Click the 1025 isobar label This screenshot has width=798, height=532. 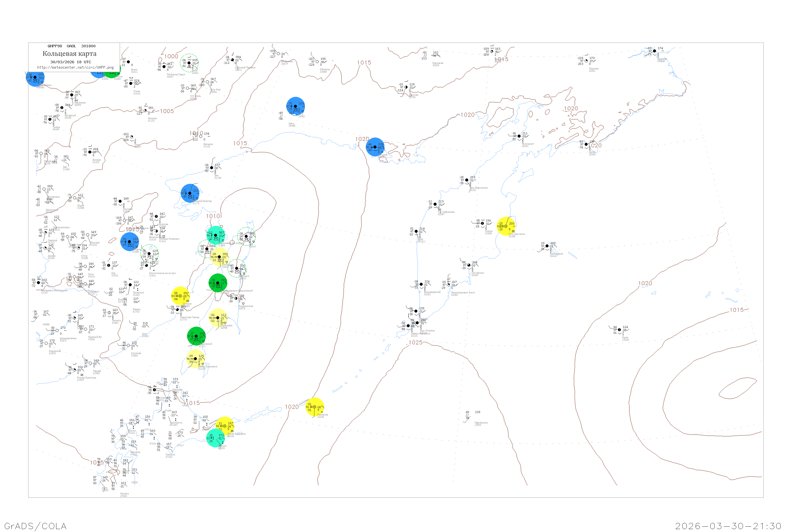415,342
